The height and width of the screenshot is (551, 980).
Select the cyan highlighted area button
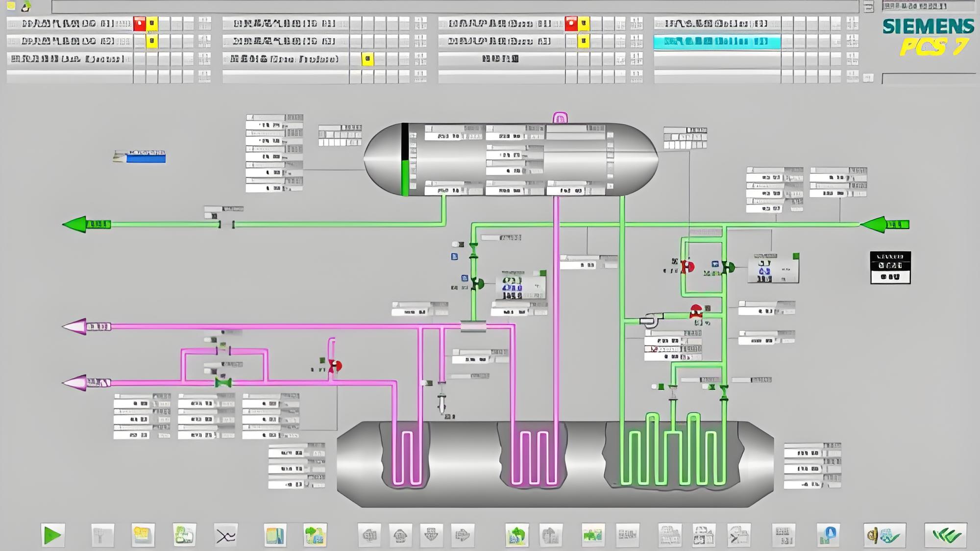(716, 41)
